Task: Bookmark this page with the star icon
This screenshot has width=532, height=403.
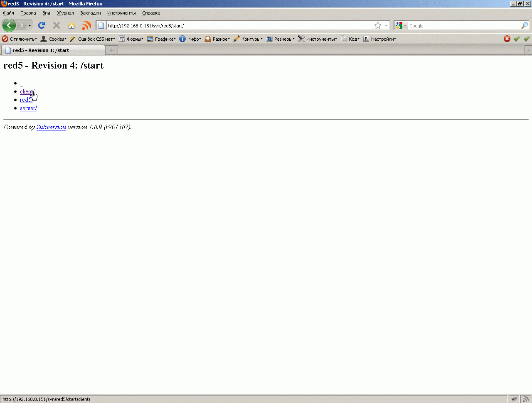Action: (x=378, y=26)
